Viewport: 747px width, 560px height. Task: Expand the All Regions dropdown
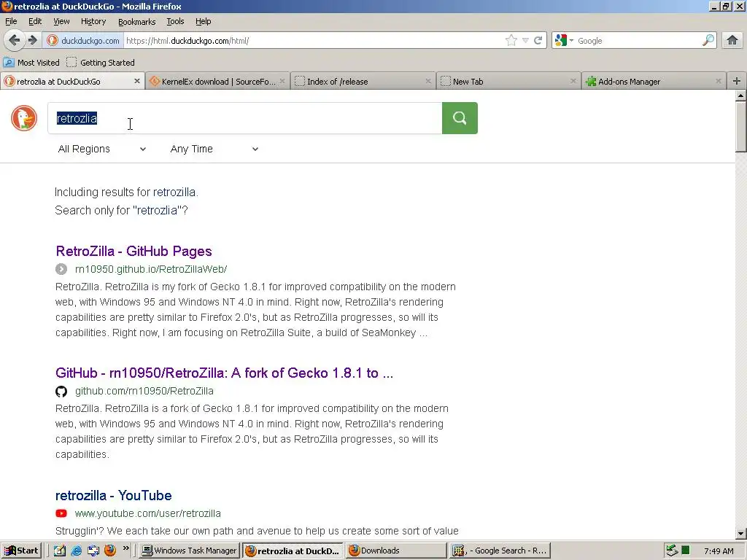[102, 149]
